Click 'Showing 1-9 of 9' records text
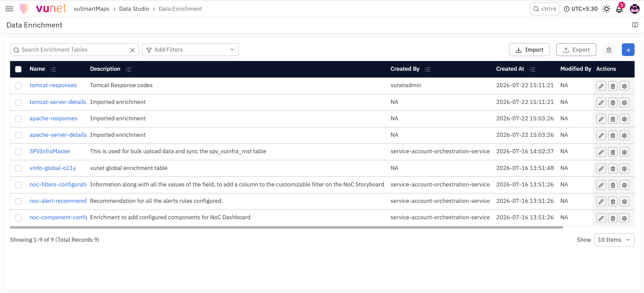Screen dimensions: 644x293 point(55,240)
